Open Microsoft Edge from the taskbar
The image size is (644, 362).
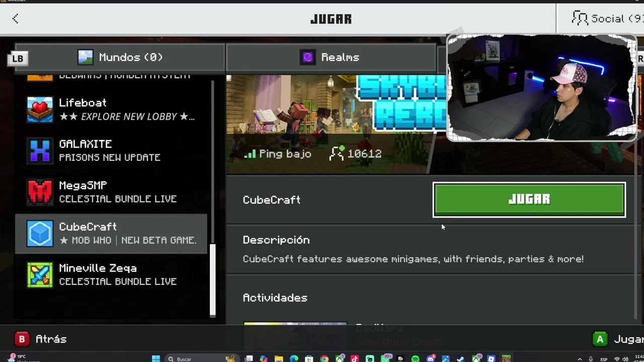pos(294,359)
